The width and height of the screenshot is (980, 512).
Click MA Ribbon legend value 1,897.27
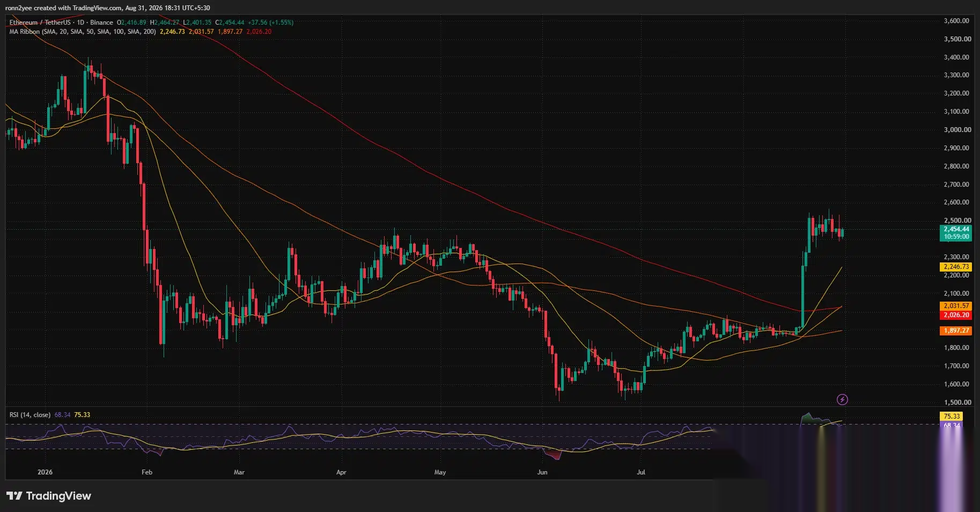click(230, 32)
